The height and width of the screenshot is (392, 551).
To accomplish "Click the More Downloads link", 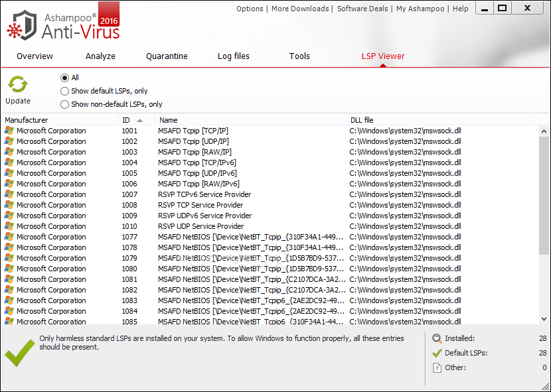I will (300, 9).
